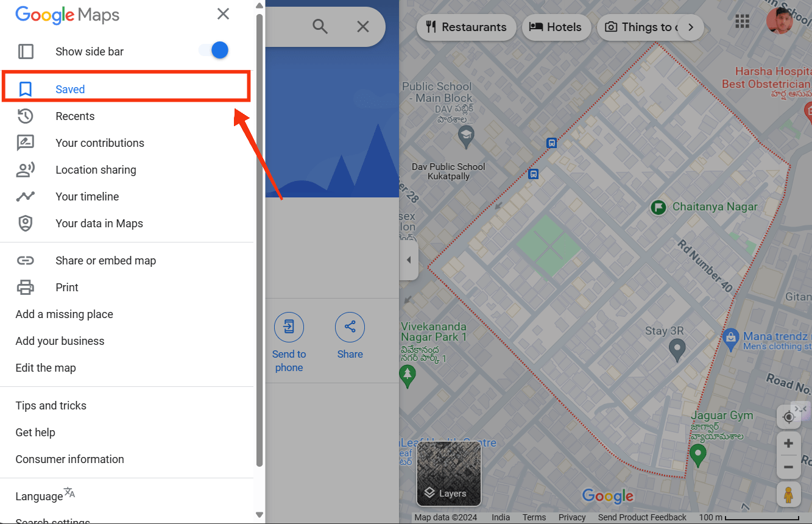
Task: Open the Google apps grid
Action: [x=742, y=22]
